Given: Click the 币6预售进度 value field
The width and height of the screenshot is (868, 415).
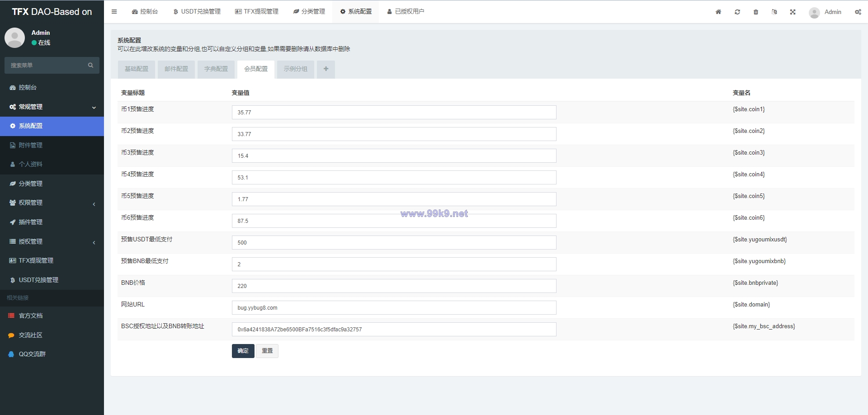Looking at the screenshot, I should (394, 221).
